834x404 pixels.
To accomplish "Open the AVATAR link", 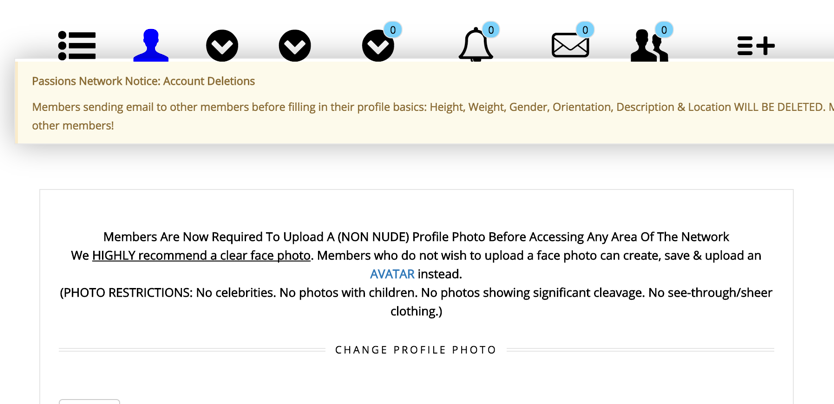I will click(392, 274).
